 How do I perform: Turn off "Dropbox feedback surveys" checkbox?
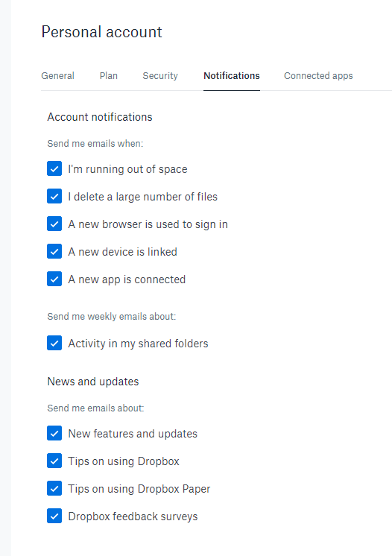(x=54, y=516)
